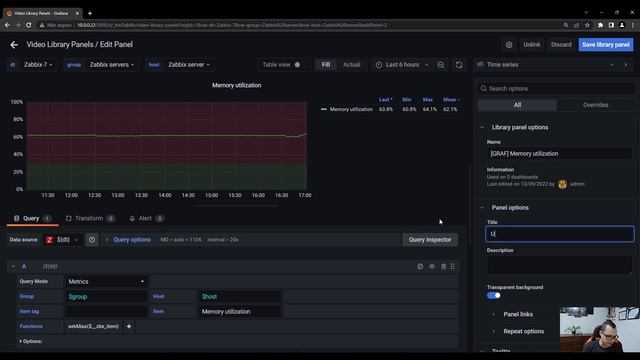Image resolution: width=640 pixels, height=360 pixels.
Task: Go back using the arrow beside Video Library Panels
Action: tap(14, 45)
